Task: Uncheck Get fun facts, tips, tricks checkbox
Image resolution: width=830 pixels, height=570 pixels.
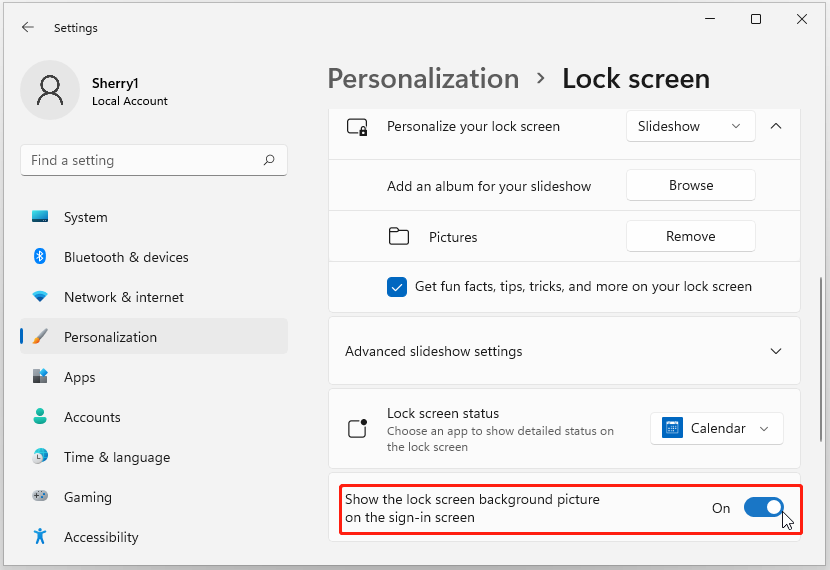Action: (x=397, y=287)
